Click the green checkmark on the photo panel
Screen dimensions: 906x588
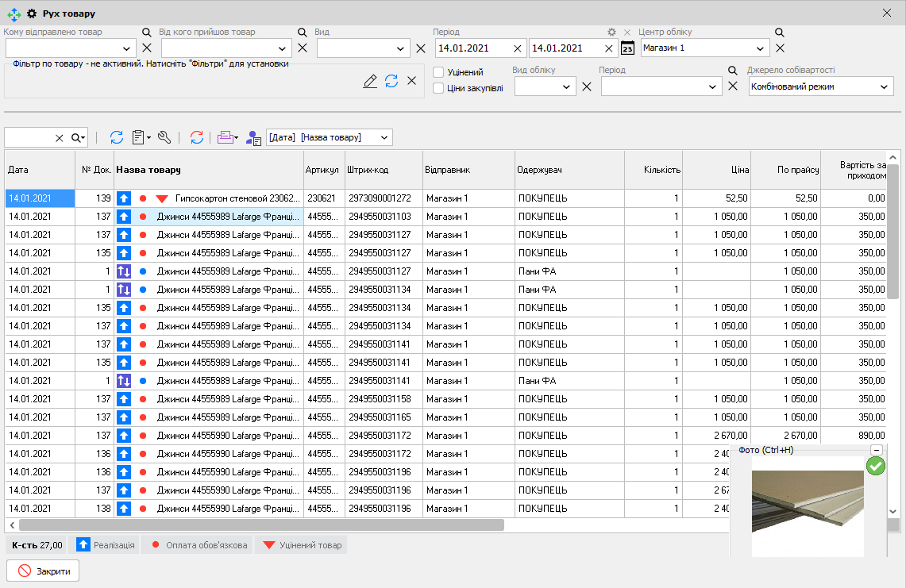click(x=876, y=466)
